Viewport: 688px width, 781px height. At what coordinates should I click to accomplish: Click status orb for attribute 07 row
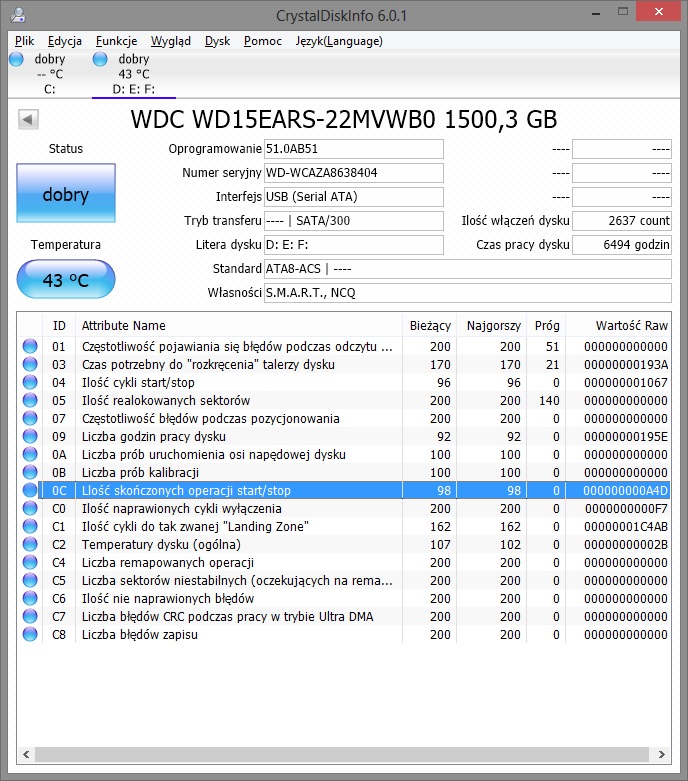pyautogui.click(x=30, y=418)
